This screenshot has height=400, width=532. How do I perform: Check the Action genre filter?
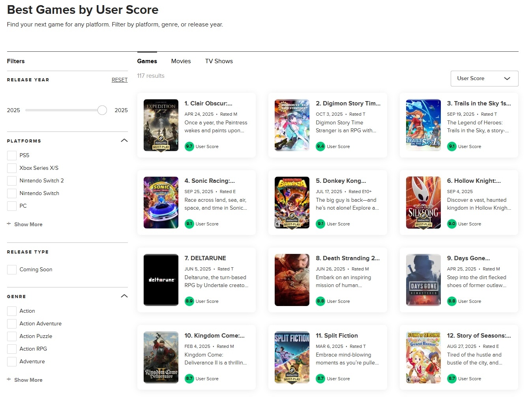[12, 311]
